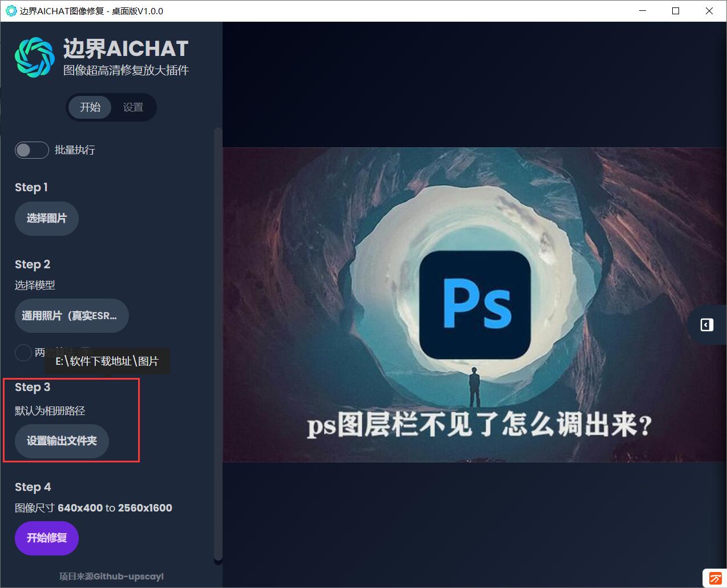Click the Step 1 heading

click(31, 187)
